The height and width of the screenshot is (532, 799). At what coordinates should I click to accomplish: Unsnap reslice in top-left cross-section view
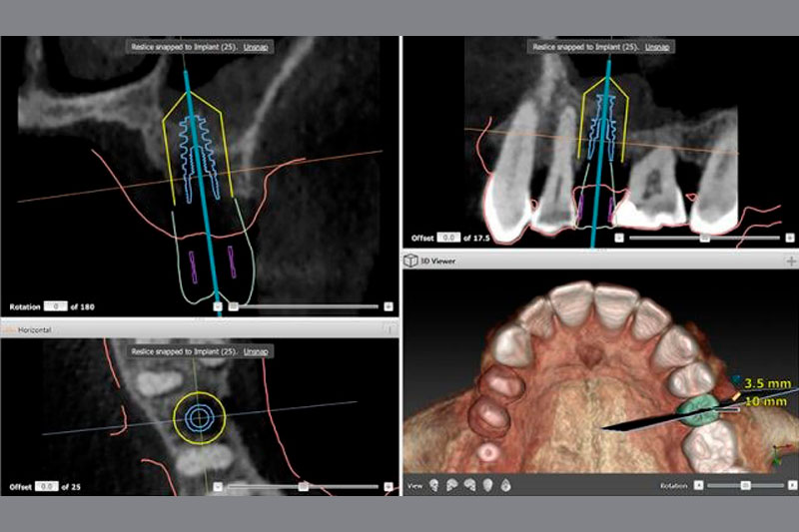(259, 46)
